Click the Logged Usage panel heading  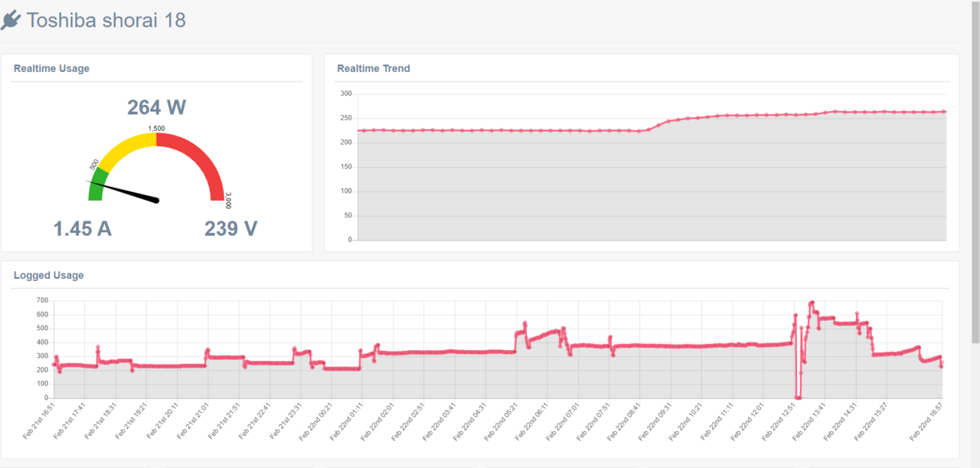tap(49, 275)
